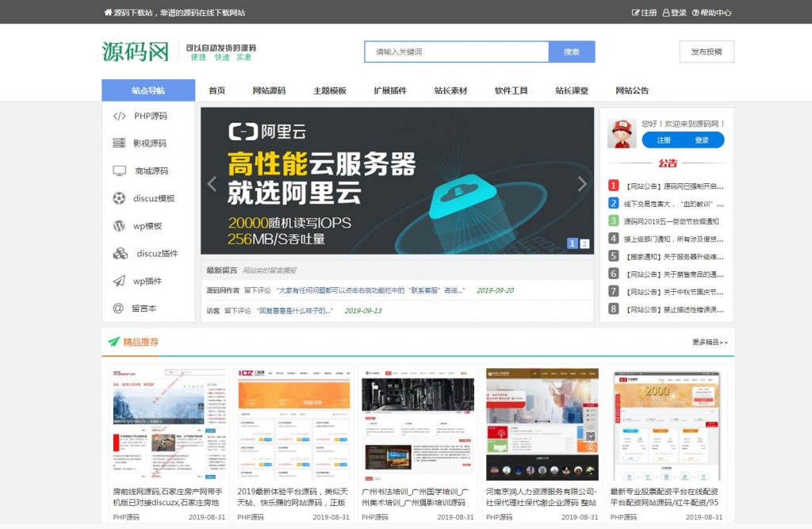The width and height of the screenshot is (812, 529).
Task: Open the 首页 nav item
Action: click(217, 90)
